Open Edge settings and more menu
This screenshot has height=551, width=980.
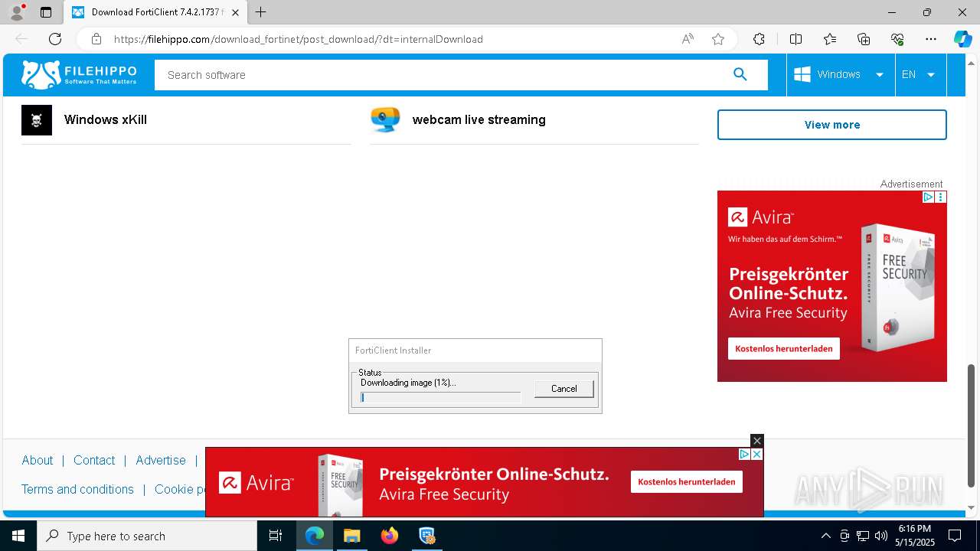(x=931, y=39)
